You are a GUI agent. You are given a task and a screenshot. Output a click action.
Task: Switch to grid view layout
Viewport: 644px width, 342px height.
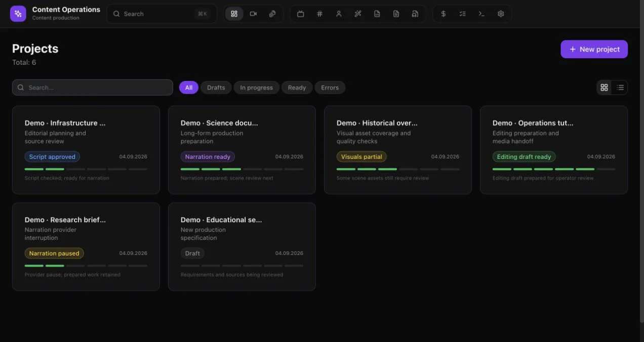coord(604,88)
